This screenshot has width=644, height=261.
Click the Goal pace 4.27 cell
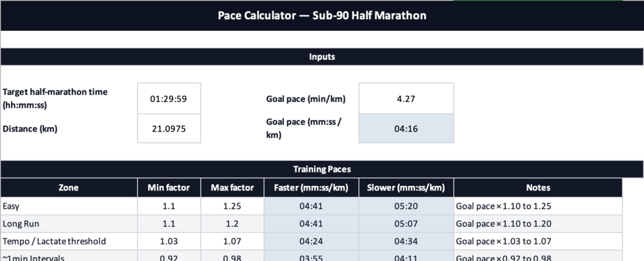[406, 99]
